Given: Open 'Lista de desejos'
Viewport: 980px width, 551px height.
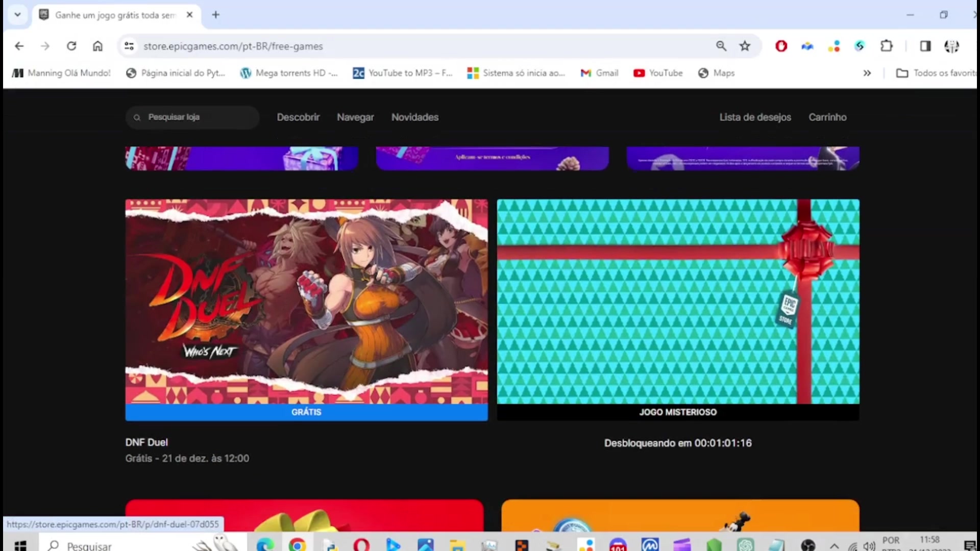Looking at the screenshot, I should [755, 117].
